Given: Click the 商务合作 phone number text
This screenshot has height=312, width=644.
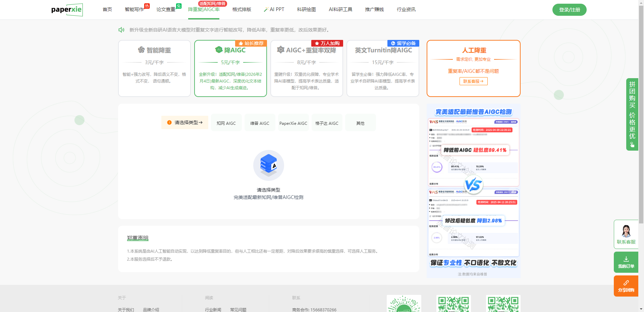Looking at the screenshot, I should (314, 310).
